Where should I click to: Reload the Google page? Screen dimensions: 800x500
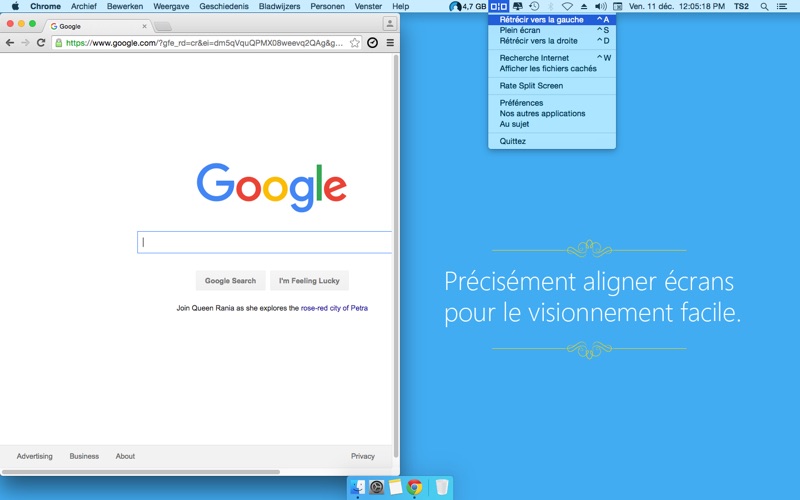tap(41, 43)
